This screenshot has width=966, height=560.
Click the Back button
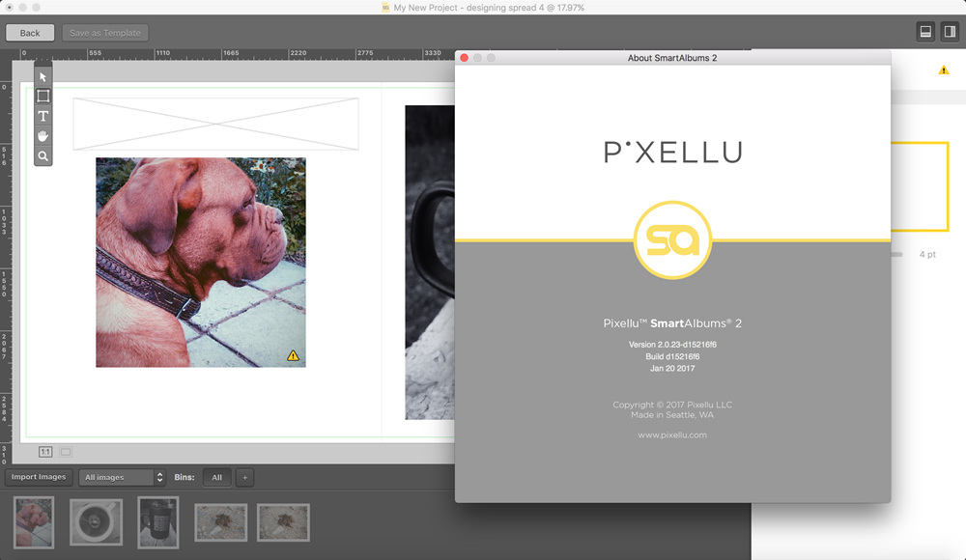30,33
